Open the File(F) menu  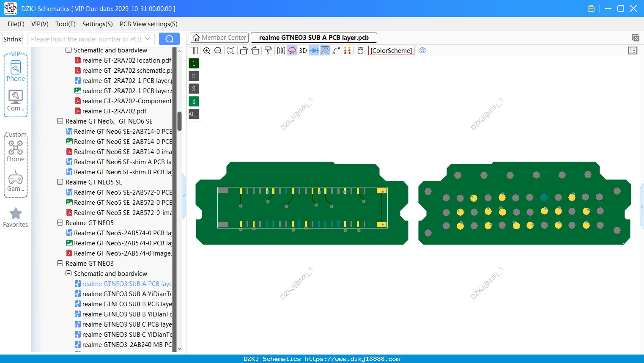[x=16, y=24]
